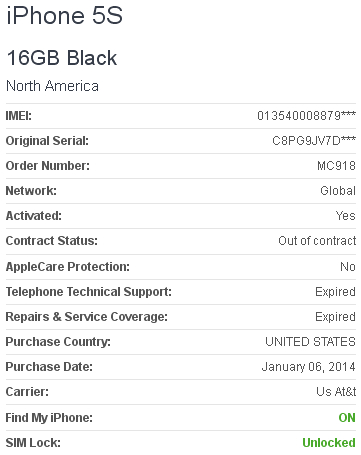Click the Find My iPhone label

click(49, 418)
